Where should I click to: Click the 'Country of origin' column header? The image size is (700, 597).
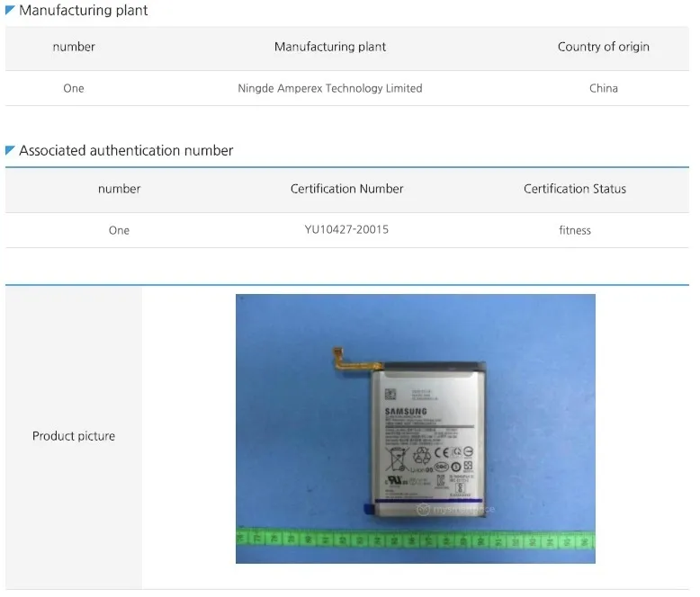coord(603,47)
